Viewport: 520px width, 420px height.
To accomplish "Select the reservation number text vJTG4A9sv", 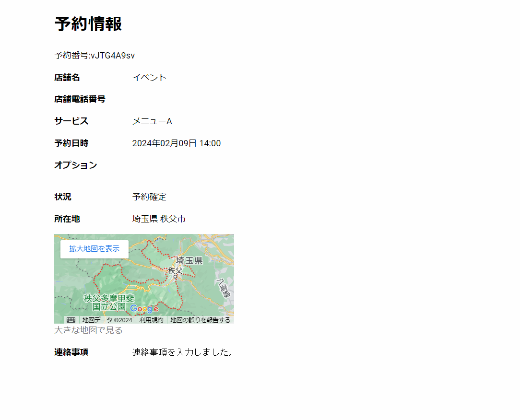I will pyautogui.click(x=113, y=55).
